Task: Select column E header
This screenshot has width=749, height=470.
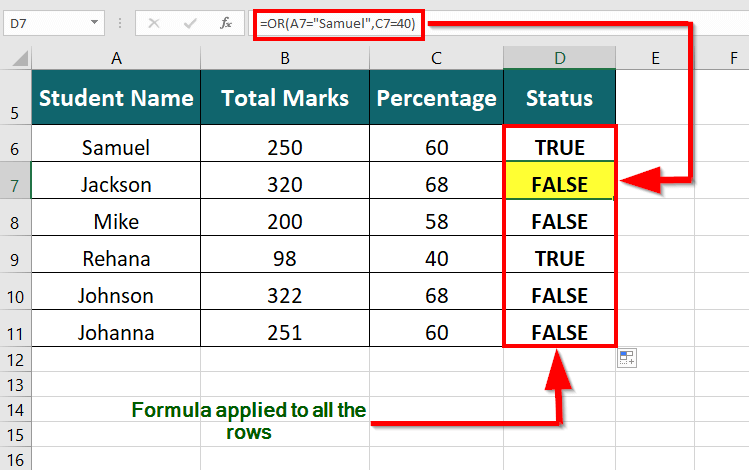Action: [x=655, y=58]
